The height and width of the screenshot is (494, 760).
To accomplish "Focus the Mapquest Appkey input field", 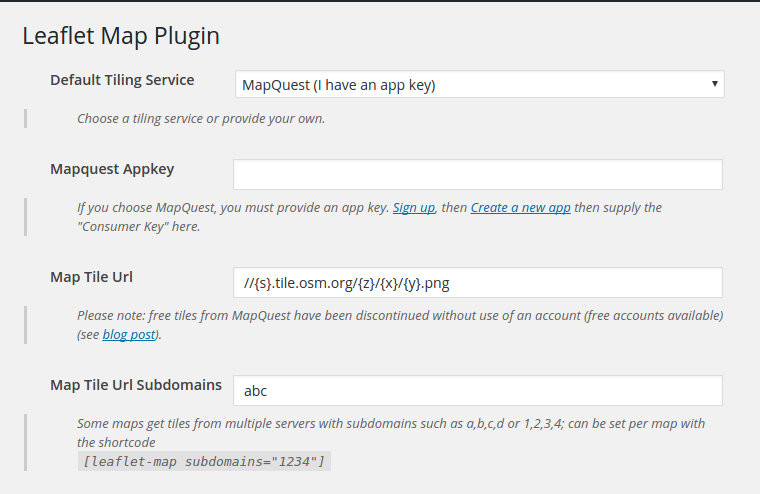I will pos(478,174).
